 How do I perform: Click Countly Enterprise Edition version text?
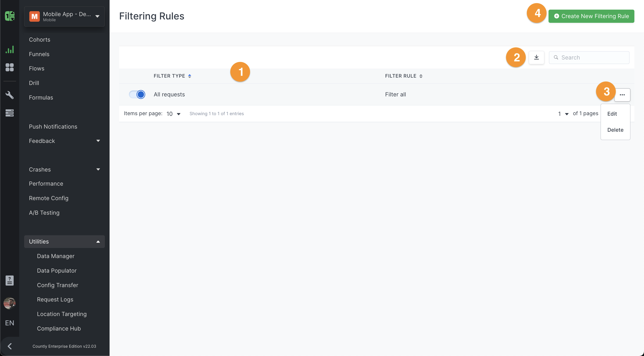[64, 346]
